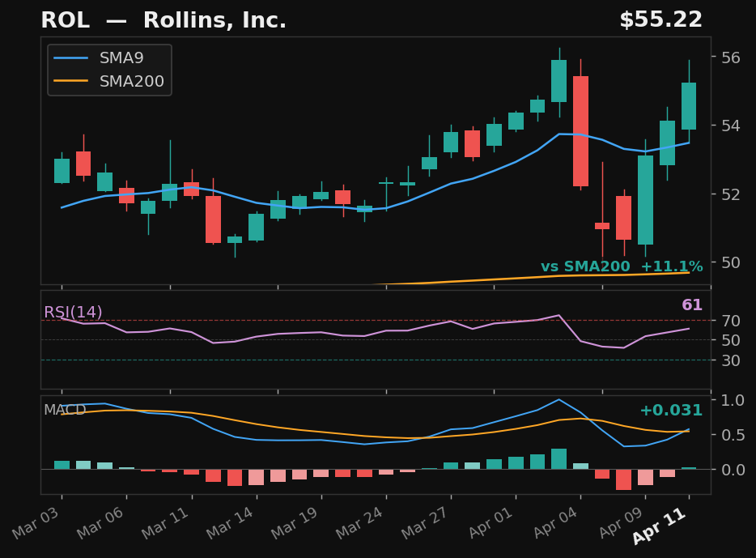756x558 pixels.
Task: Click the Rollins, Inc. company name
Action: click(214, 20)
